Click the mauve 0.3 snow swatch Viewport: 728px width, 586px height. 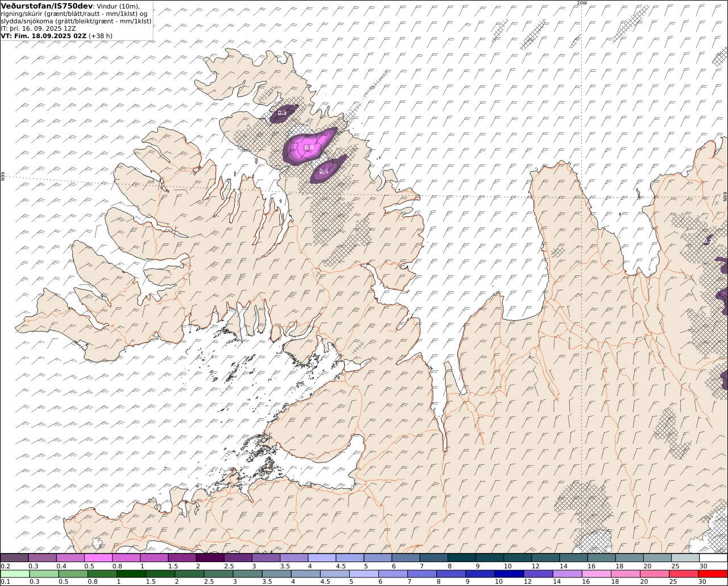[x=42, y=558]
